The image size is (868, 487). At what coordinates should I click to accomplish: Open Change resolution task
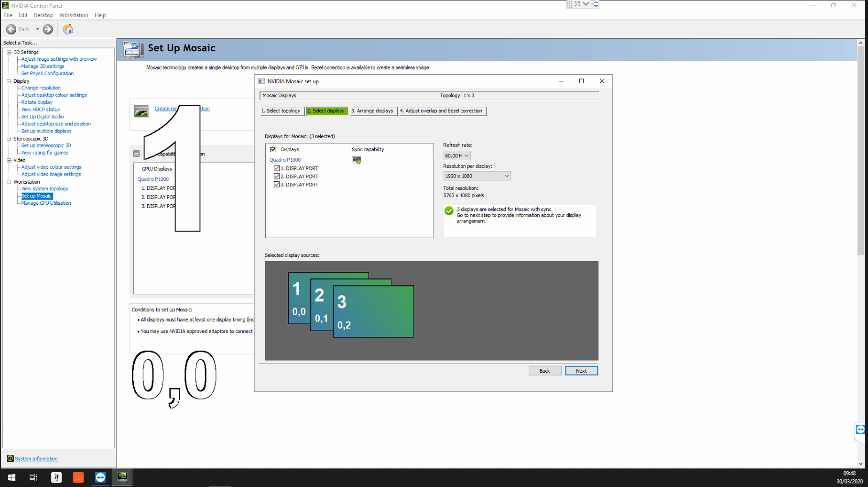point(41,88)
